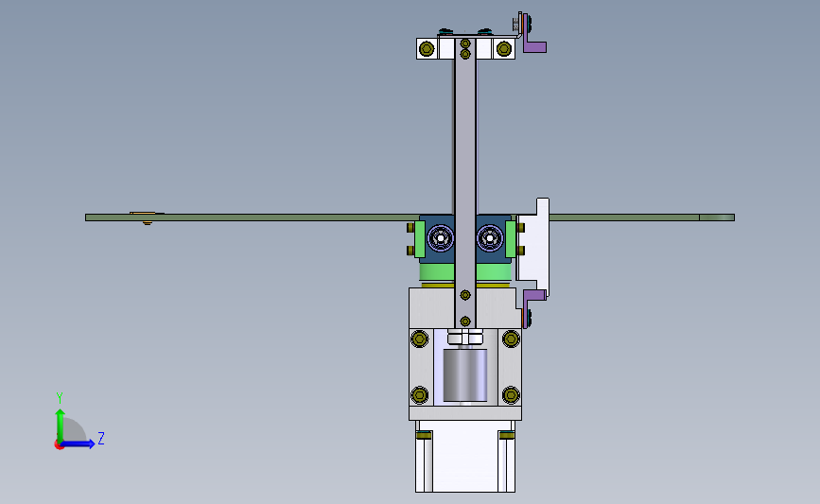
Task: Pick the lowest screw on the vertical bar
Action: click(x=465, y=321)
